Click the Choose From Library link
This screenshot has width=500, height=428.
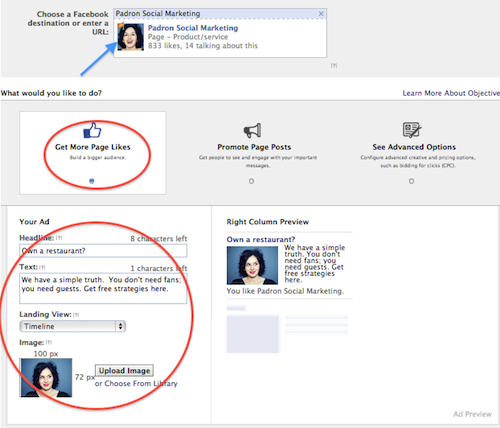[x=141, y=384]
